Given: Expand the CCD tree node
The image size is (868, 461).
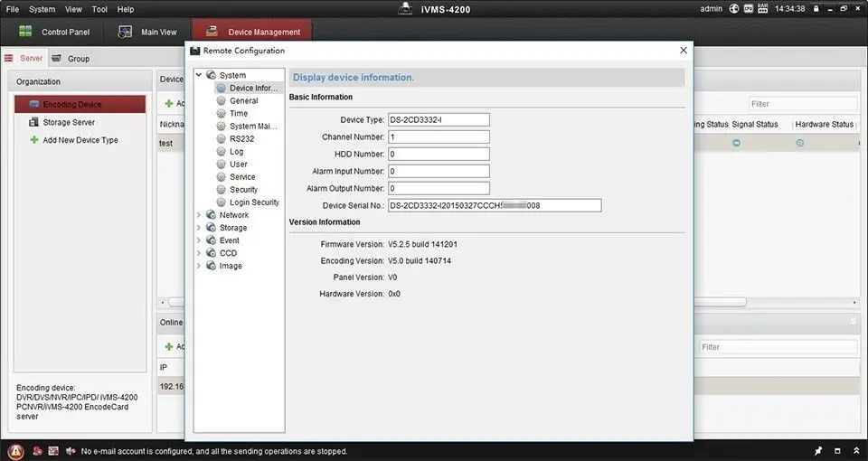Looking at the screenshot, I should click(199, 253).
